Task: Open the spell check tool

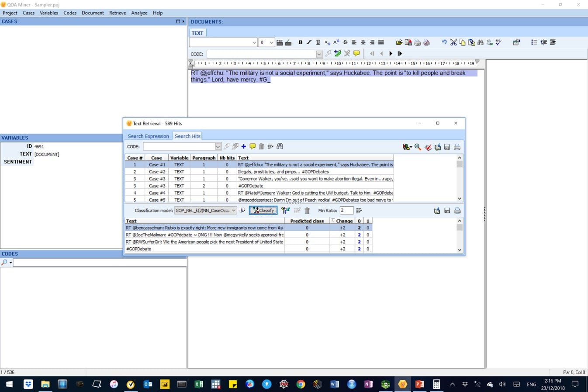Action: pyautogui.click(x=498, y=42)
